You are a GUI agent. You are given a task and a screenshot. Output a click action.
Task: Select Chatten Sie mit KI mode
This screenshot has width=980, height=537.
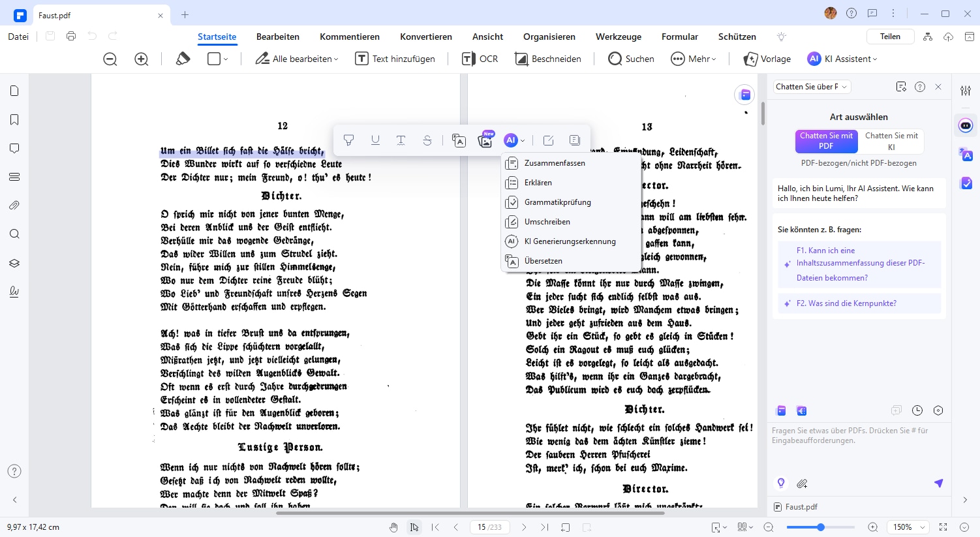pyautogui.click(x=891, y=141)
